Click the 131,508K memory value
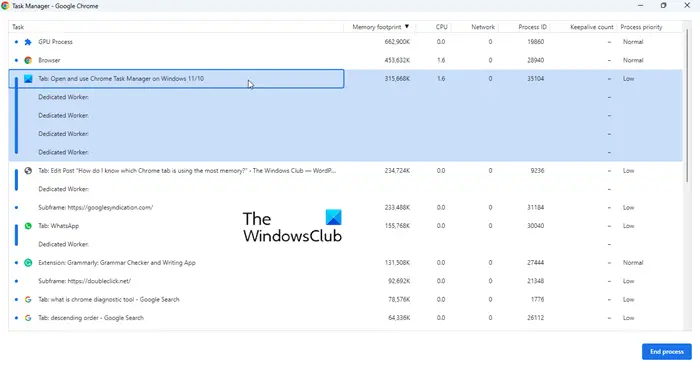 (397, 263)
